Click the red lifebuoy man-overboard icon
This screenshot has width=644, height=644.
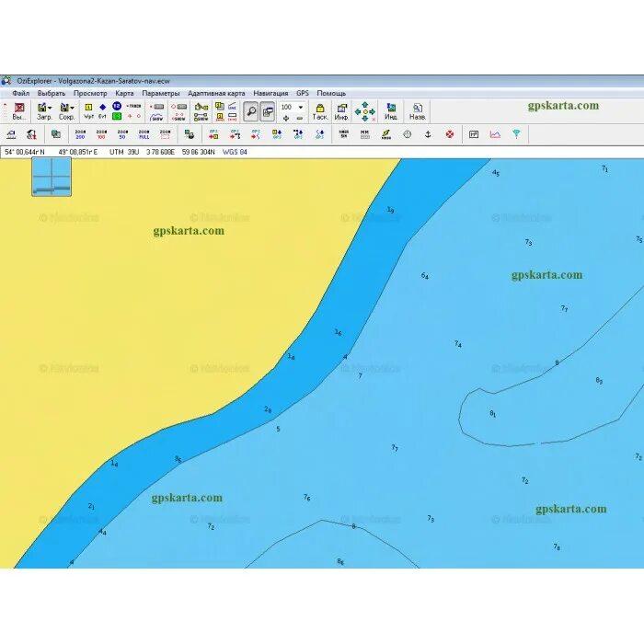tap(450, 134)
